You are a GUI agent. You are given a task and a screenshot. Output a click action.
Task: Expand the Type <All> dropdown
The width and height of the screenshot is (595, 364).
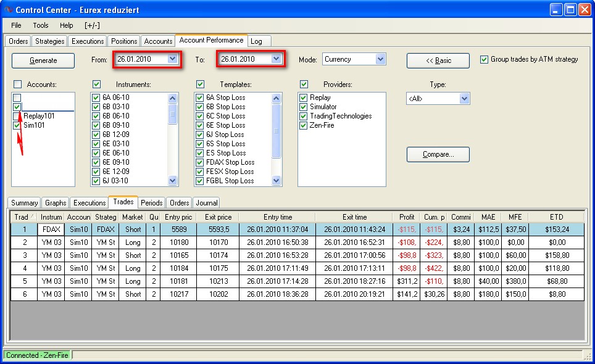pos(464,99)
